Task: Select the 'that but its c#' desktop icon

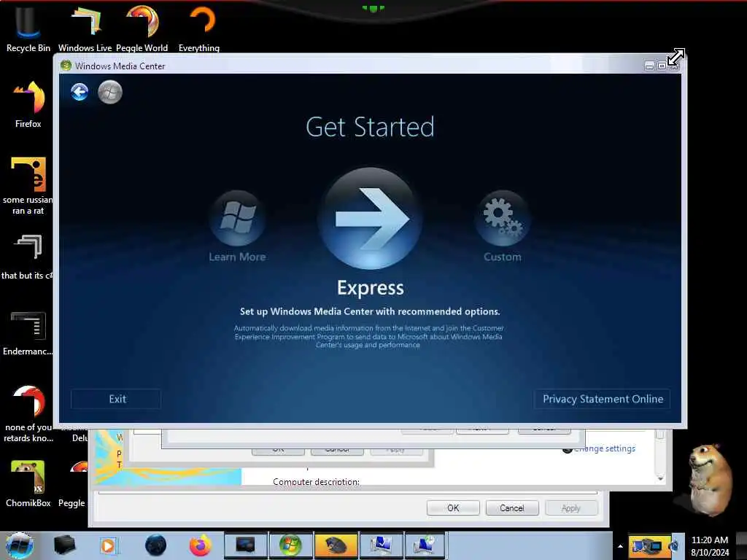Action: coord(28,256)
